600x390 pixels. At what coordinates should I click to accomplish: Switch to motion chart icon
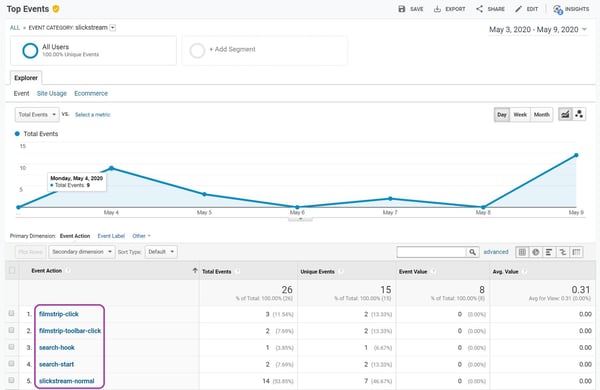tap(579, 114)
